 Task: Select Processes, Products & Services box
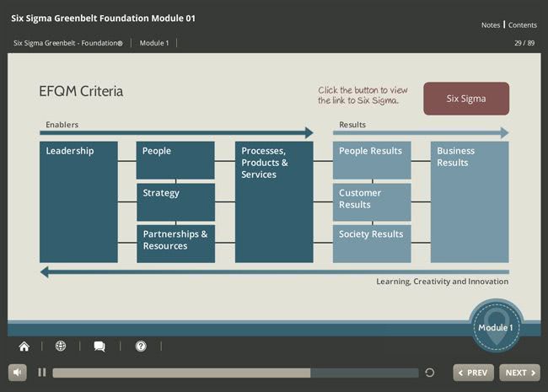tap(274, 202)
